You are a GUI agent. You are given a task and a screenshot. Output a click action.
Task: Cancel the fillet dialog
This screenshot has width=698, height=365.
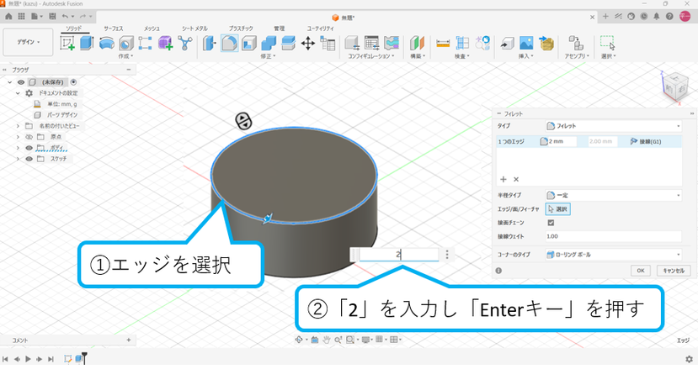pyautogui.click(x=674, y=271)
